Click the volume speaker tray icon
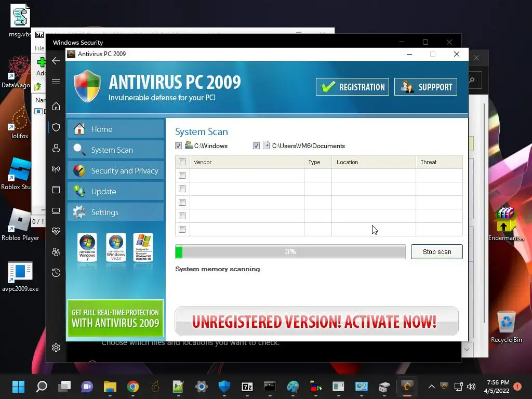Viewport: 532px width, 399px height. point(471,387)
